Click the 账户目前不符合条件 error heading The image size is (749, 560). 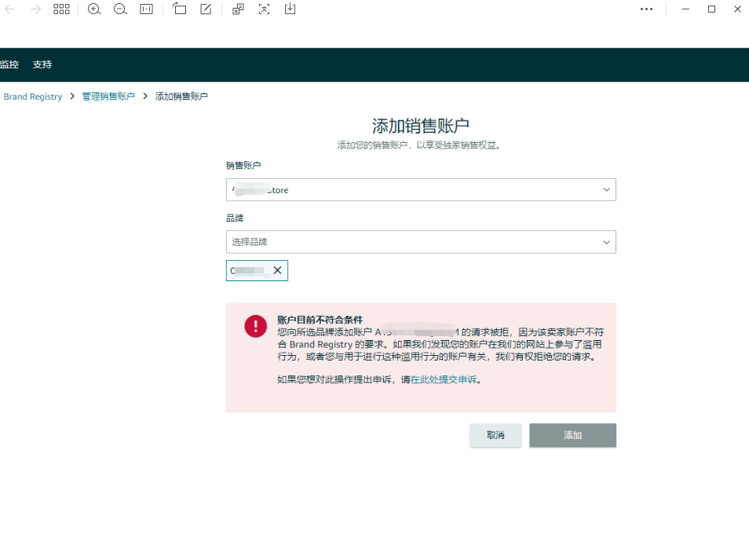(320, 320)
